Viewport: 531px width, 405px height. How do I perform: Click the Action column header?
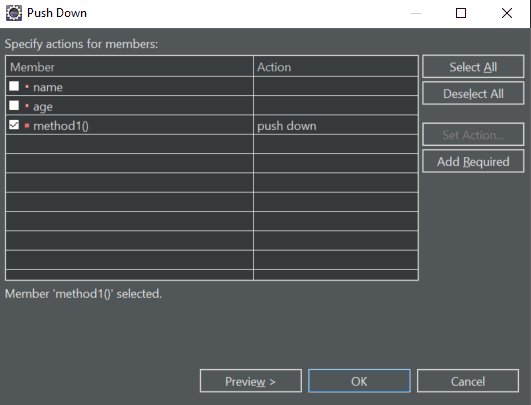336,67
